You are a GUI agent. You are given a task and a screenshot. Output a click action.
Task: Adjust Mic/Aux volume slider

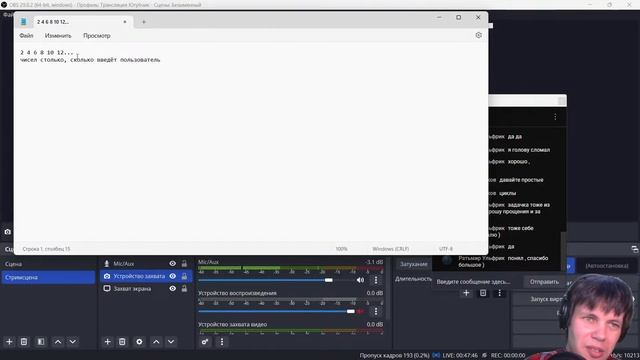pyautogui.click(x=329, y=280)
